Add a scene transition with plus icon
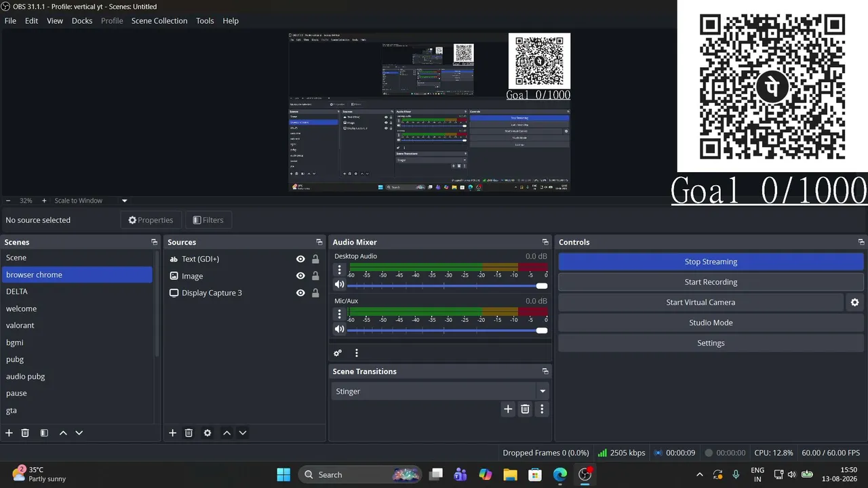The height and width of the screenshot is (488, 868). 508,409
